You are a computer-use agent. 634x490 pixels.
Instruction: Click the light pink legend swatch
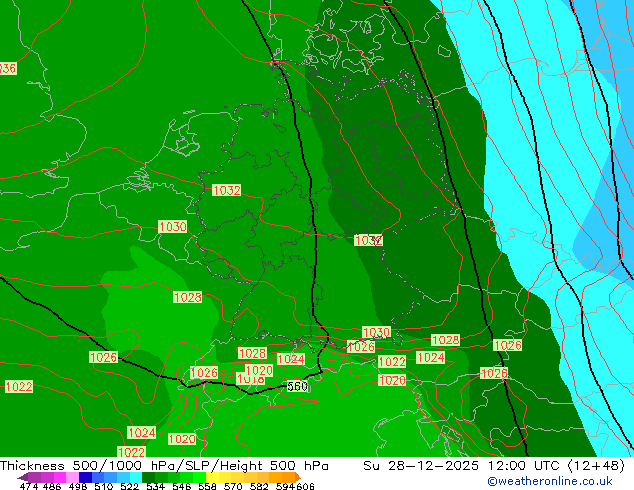pos(72,477)
